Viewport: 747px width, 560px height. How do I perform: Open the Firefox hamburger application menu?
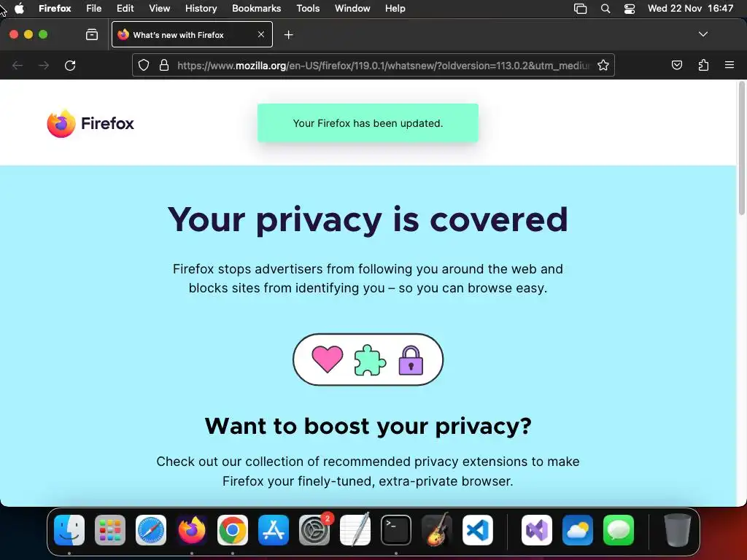[x=729, y=65]
